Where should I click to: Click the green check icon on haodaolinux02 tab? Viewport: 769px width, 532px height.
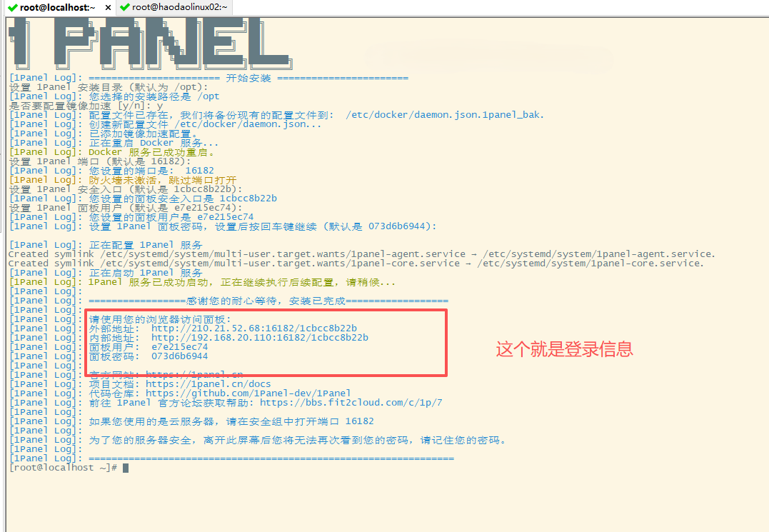click(124, 7)
